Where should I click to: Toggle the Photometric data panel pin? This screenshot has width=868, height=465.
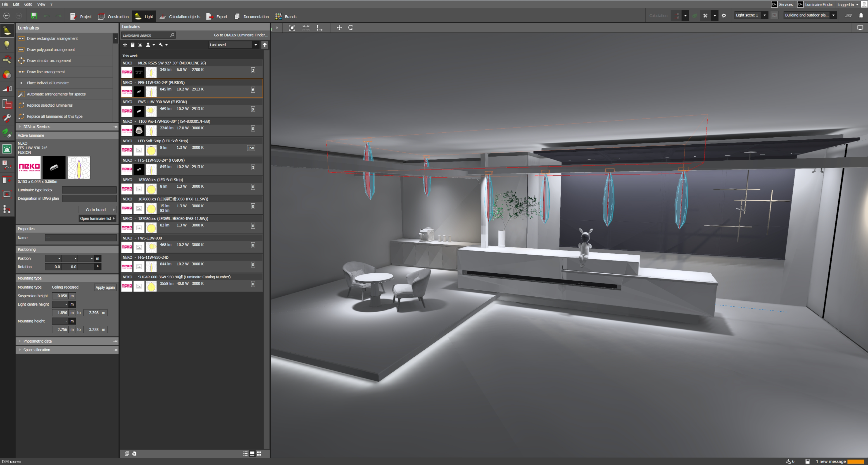click(115, 341)
